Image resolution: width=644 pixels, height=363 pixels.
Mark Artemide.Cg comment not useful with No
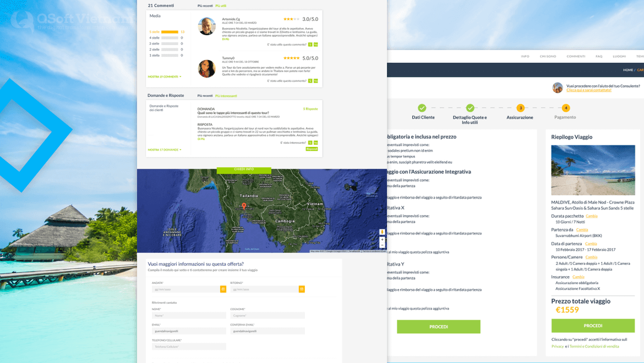[x=315, y=45]
